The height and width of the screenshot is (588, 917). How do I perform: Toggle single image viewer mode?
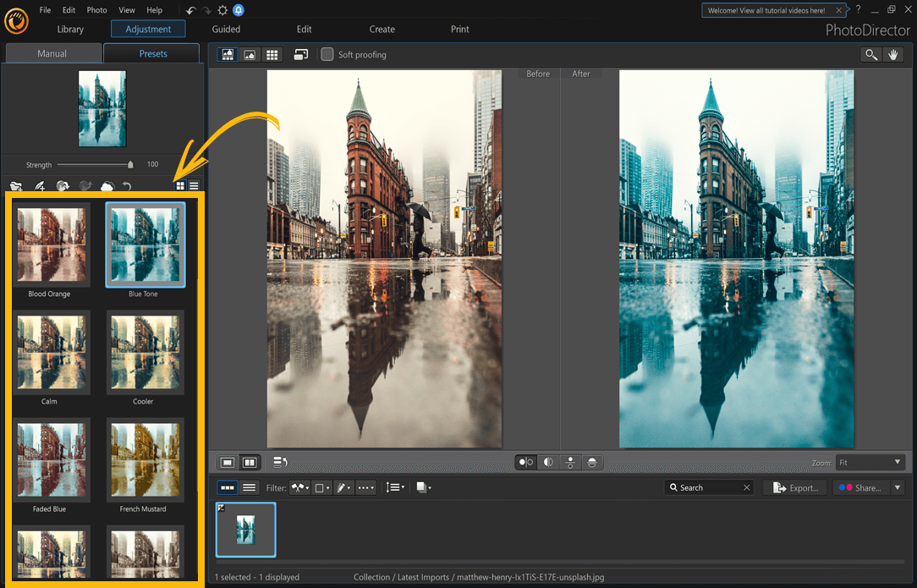(x=228, y=462)
